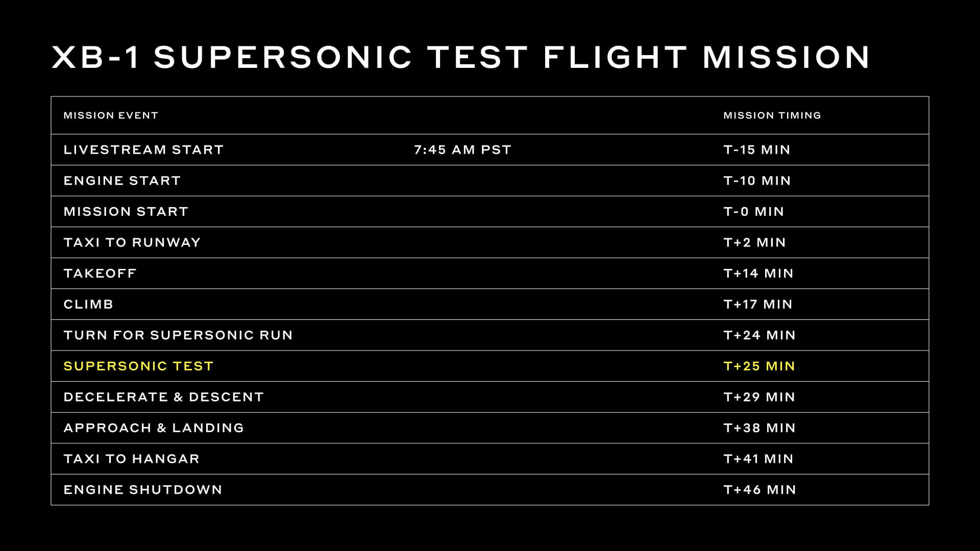
Task: Click the Livestream Start row label
Action: [x=143, y=149]
